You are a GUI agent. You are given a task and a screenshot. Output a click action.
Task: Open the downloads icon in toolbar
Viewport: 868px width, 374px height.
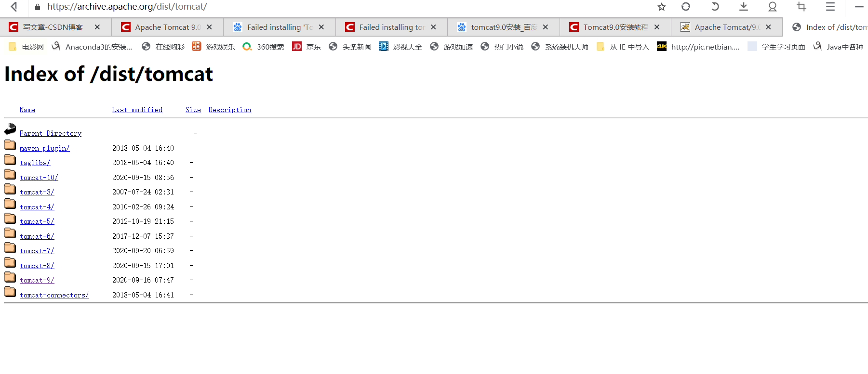click(744, 7)
